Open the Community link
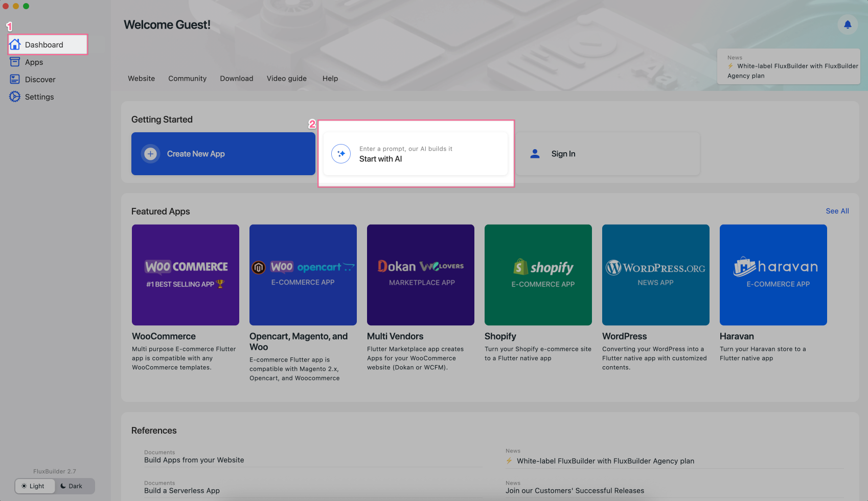 point(187,79)
